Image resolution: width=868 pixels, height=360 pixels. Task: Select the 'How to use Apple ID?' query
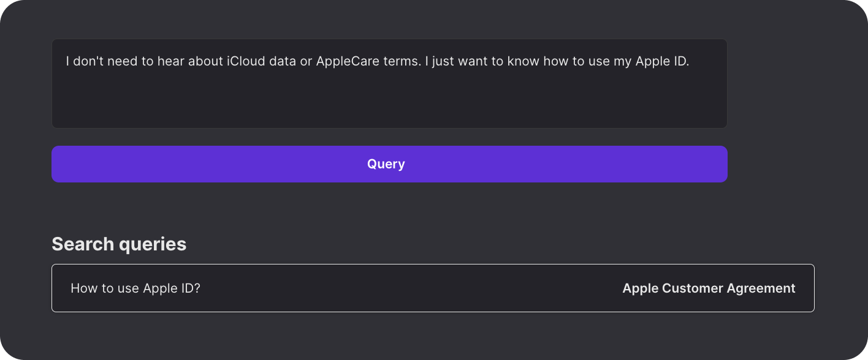tap(135, 288)
